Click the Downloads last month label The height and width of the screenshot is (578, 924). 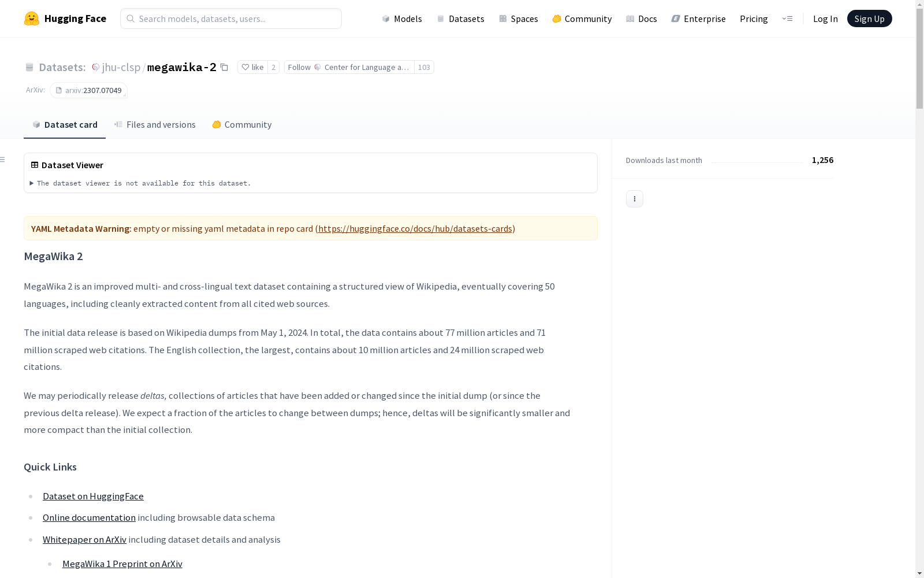[x=664, y=160]
